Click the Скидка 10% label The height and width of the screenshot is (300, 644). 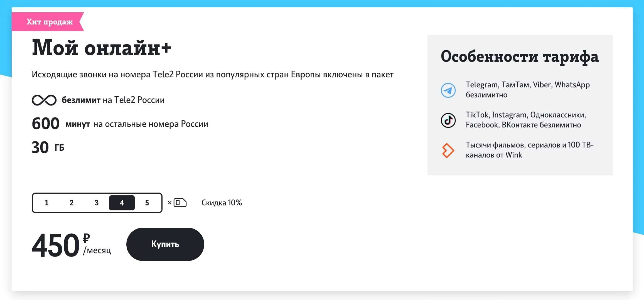pyautogui.click(x=222, y=203)
